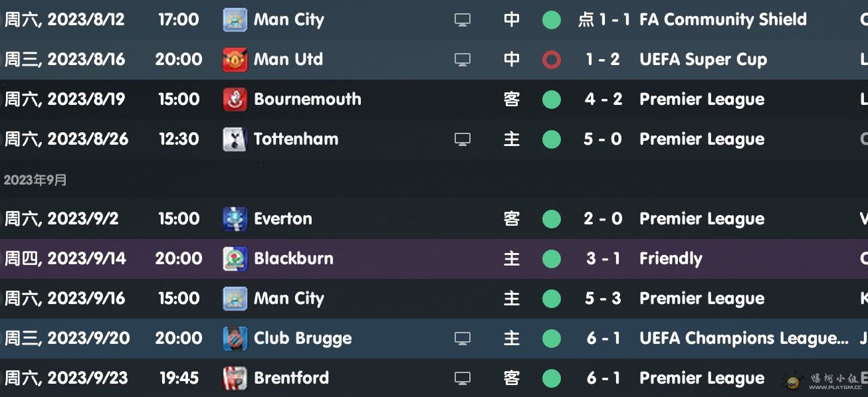868x397 pixels.
Task: Select the Brentford club badge
Action: click(235, 378)
